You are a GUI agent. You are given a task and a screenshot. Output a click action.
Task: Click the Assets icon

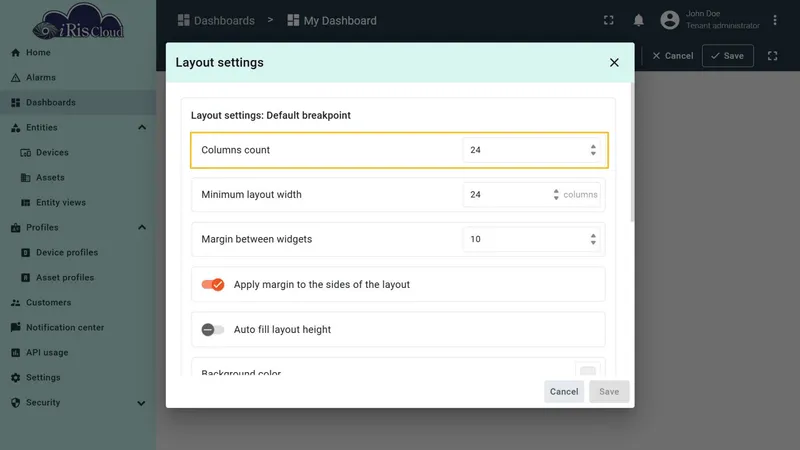[26, 178]
